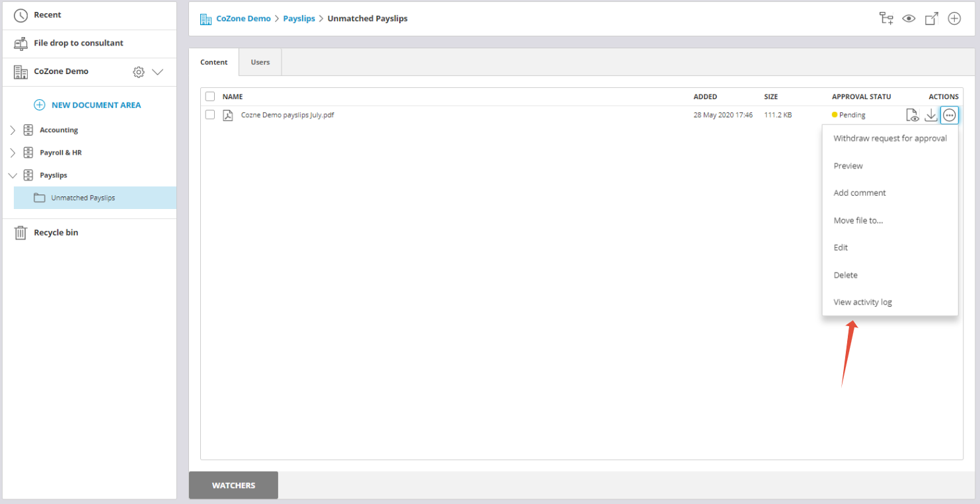
Task: Click the eye watch icon in the toolbar
Action: tap(909, 19)
